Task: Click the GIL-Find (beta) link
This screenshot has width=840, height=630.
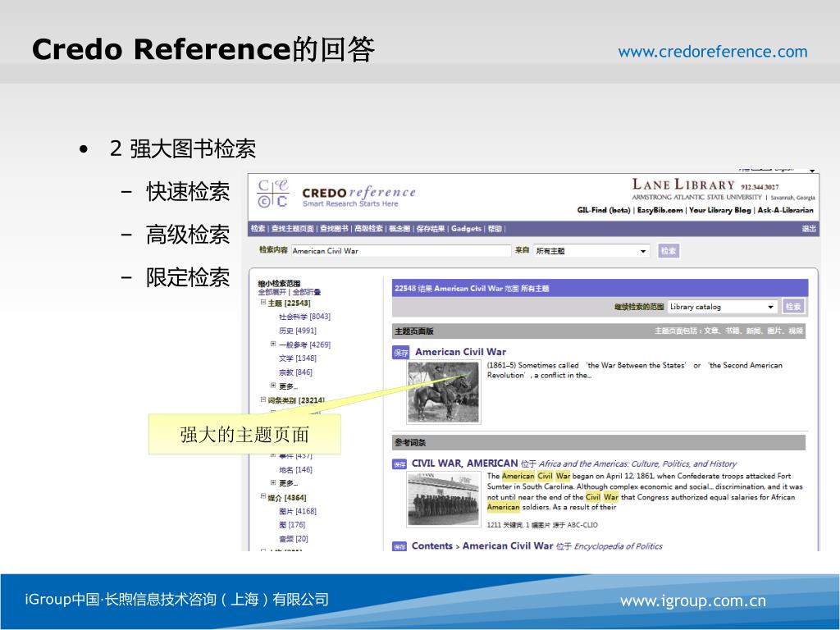Action: [604, 210]
